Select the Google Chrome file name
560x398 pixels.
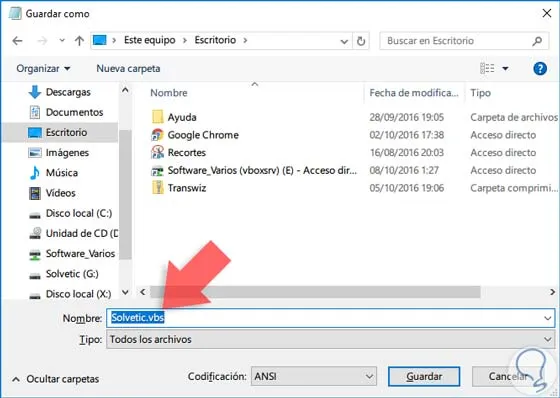click(203, 135)
